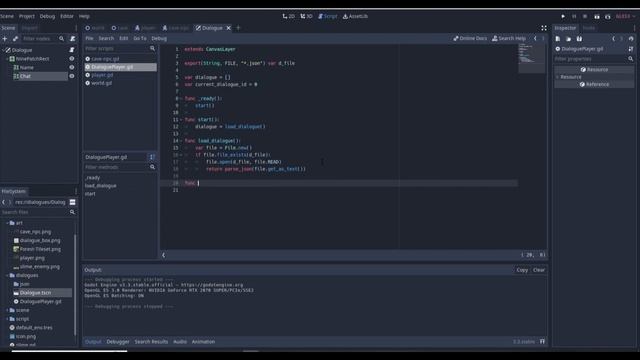Play the project

563,16
